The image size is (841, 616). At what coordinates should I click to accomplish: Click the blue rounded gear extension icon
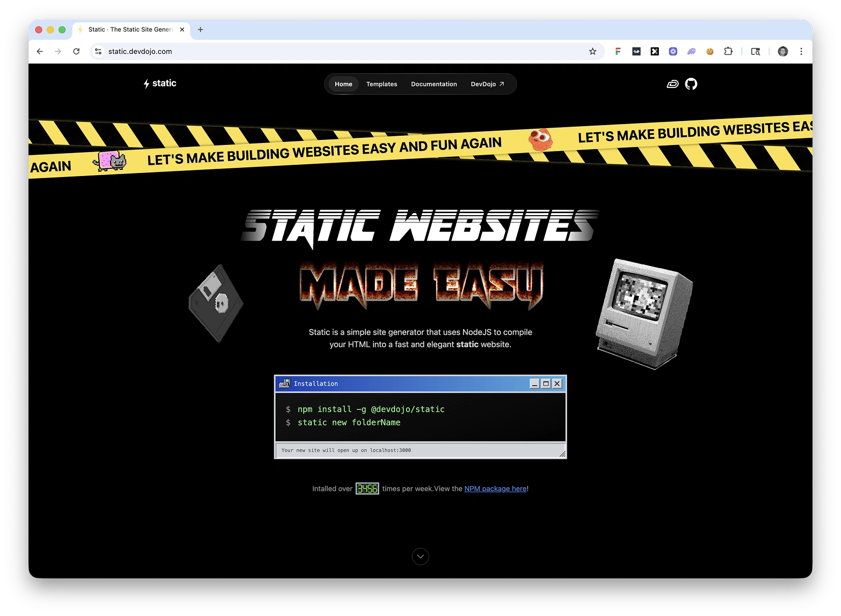[x=673, y=51]
